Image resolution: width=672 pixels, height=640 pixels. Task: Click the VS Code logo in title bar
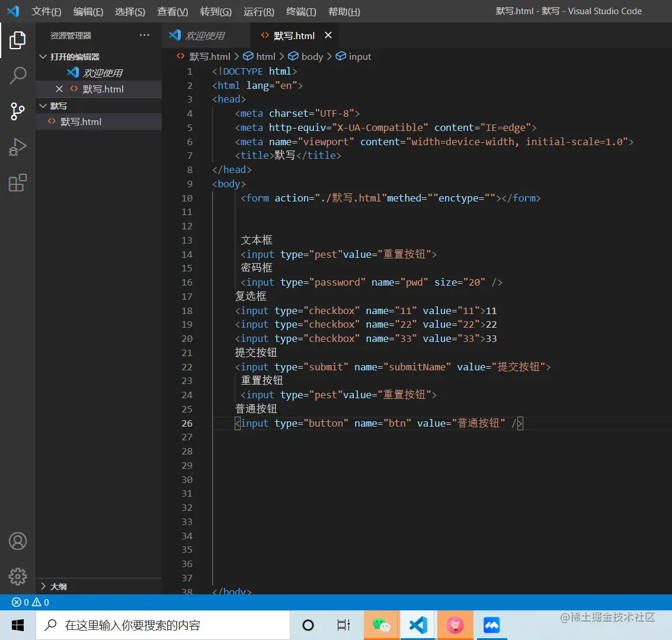pos(13,11)
